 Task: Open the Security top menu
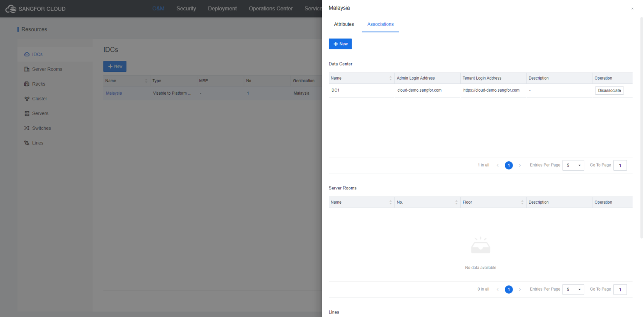(186, 9)
